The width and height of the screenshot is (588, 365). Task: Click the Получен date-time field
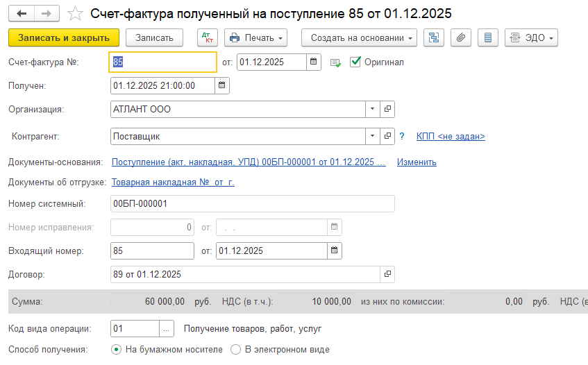[162, 85]
